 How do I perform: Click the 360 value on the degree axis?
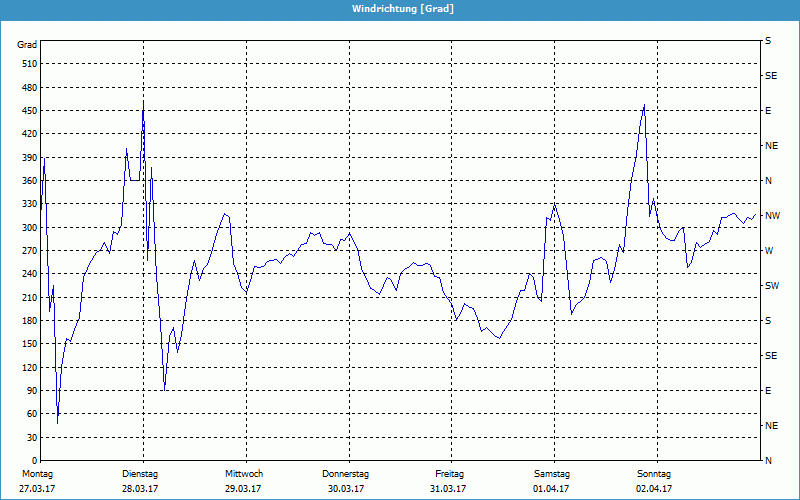[x=28, y=181]
